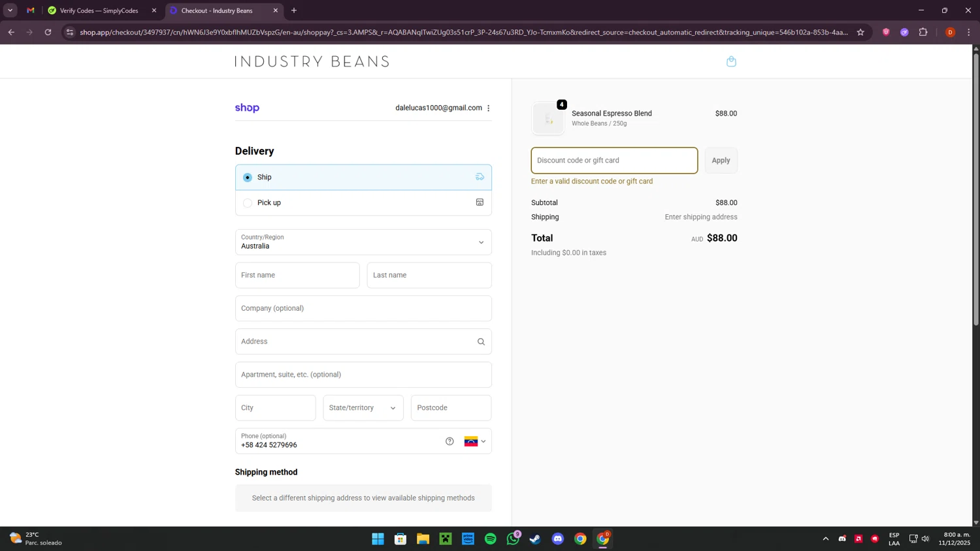The width and height of the screenshot is (980, 551).
Task: Open Microsoft Store in the taskbar
Action: pos(400,539)
